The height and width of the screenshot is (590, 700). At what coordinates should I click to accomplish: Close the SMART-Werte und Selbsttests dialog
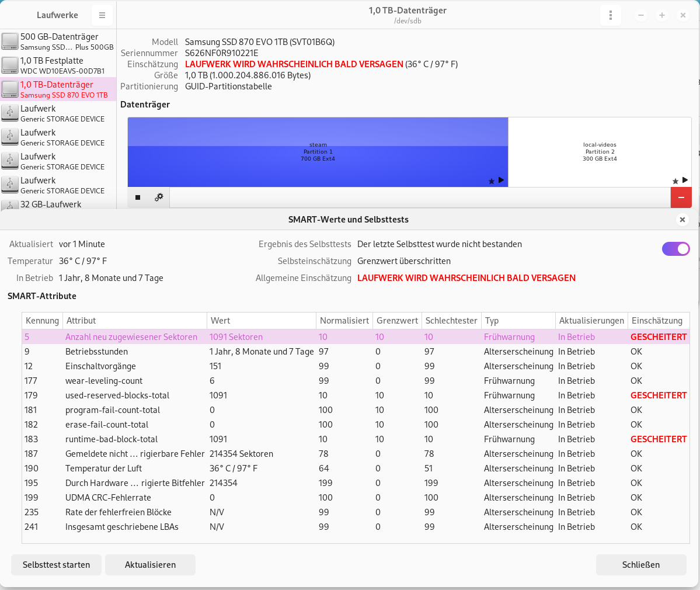pos(682,219)
